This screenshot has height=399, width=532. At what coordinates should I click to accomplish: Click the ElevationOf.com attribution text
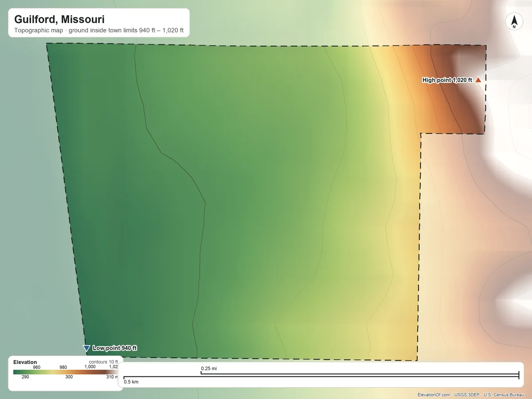point(434,395)
